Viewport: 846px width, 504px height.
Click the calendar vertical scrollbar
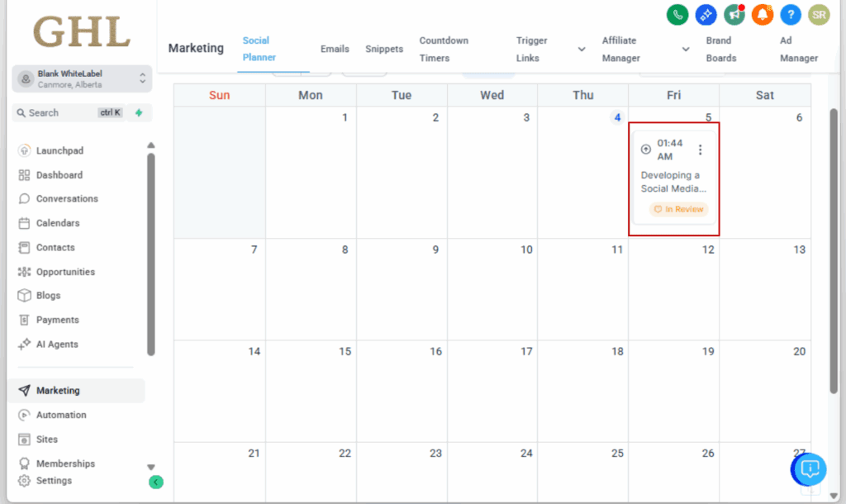pyautogui.click(x=834, y=251)
